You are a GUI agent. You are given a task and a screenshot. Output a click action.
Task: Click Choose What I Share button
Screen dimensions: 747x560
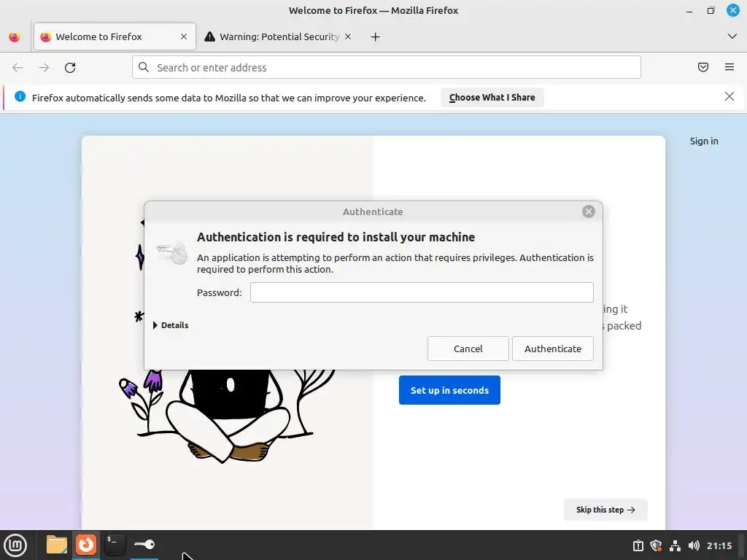(492, 97)
